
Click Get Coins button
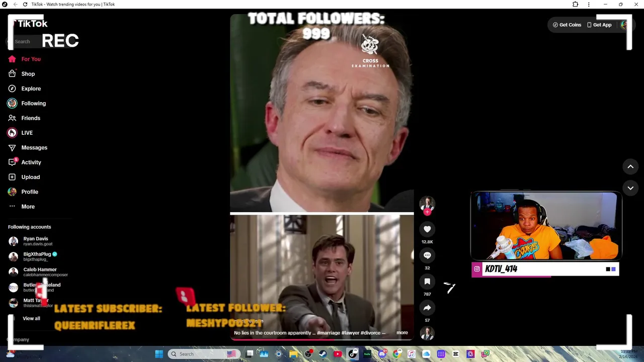coord(567,25)
